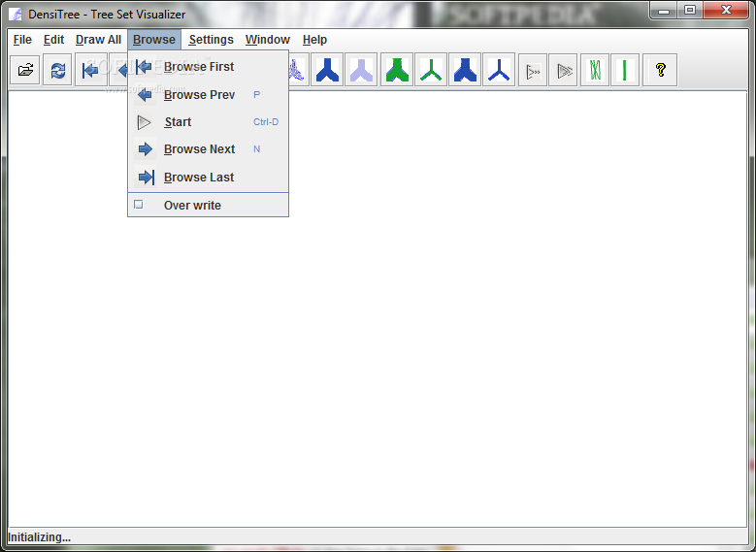Minimize the DensiTree window

pos(664,11)
